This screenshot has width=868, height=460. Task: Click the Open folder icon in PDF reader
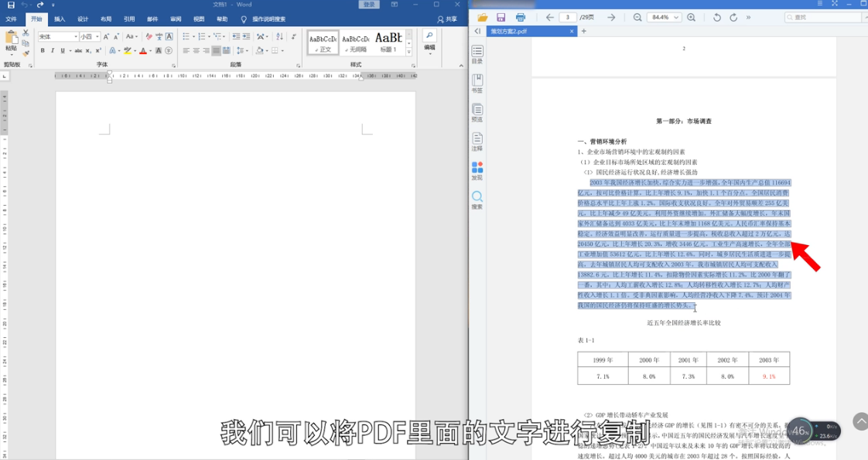coord(483,18)
